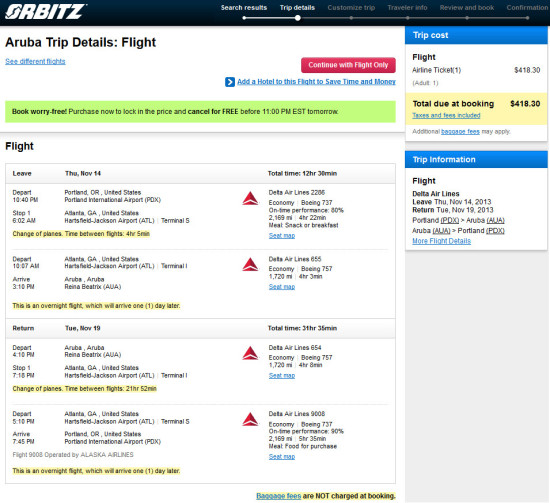Open seat map for Delta flight 2286
The image size is (550, 503).
(282, 236)
